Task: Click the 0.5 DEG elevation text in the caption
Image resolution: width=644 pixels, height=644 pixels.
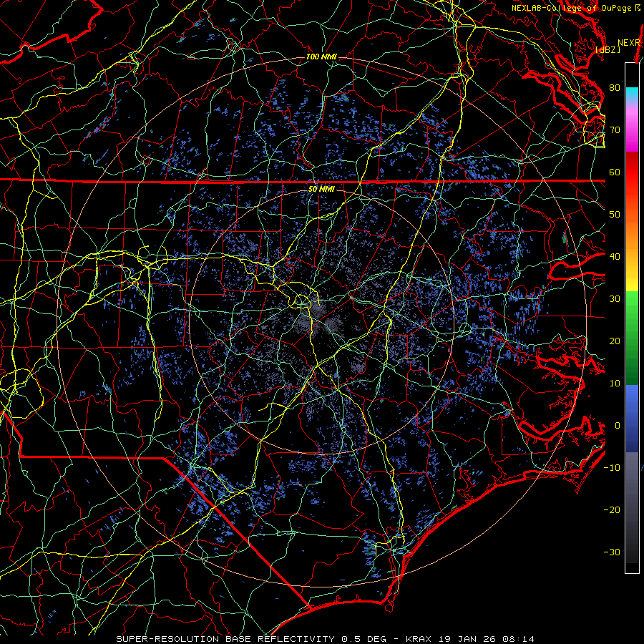Action: pos(364,639)
